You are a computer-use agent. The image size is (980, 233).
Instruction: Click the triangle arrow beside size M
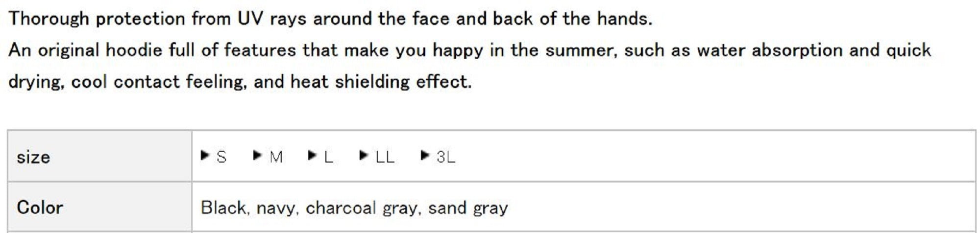pos(257,156)
